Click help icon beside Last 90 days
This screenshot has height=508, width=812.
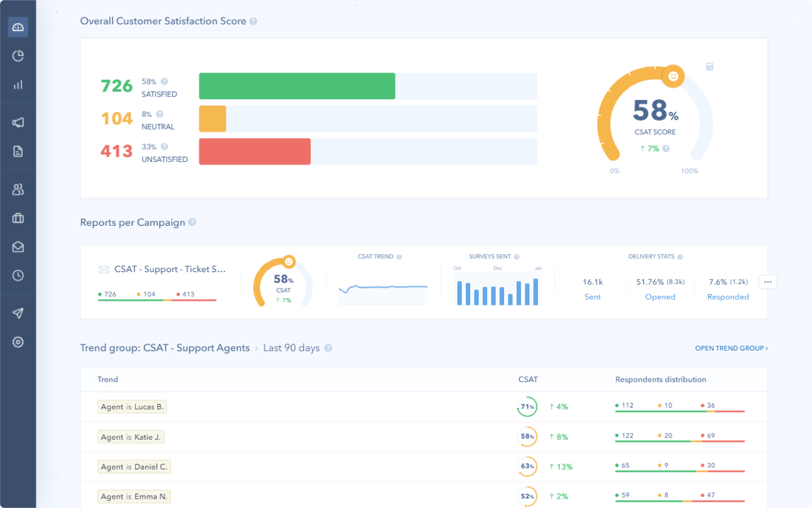point(328,348)
